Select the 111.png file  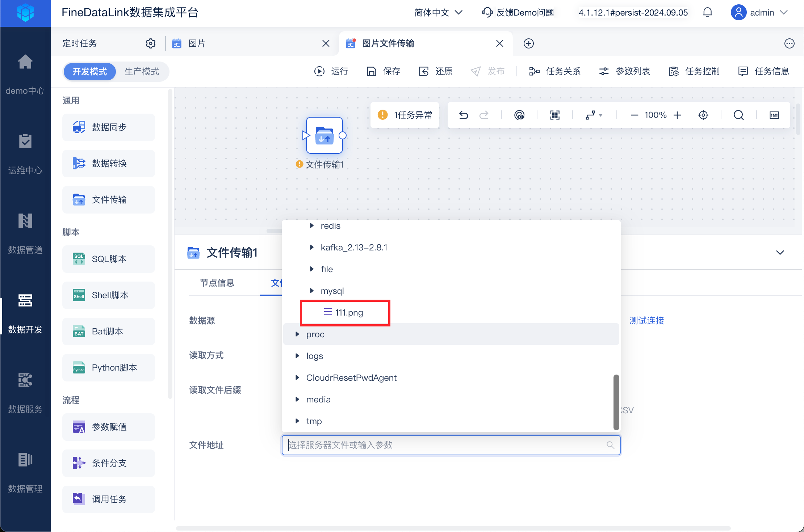pos(348,313)
